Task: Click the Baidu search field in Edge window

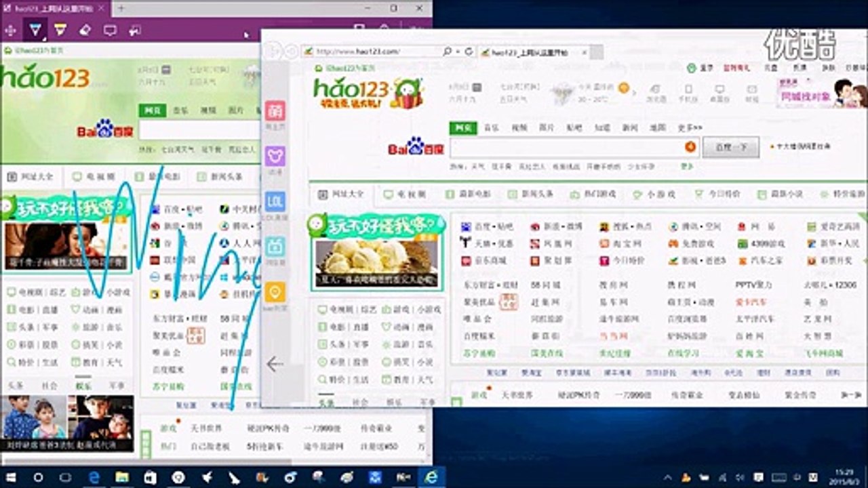Action: click(200, 130)
